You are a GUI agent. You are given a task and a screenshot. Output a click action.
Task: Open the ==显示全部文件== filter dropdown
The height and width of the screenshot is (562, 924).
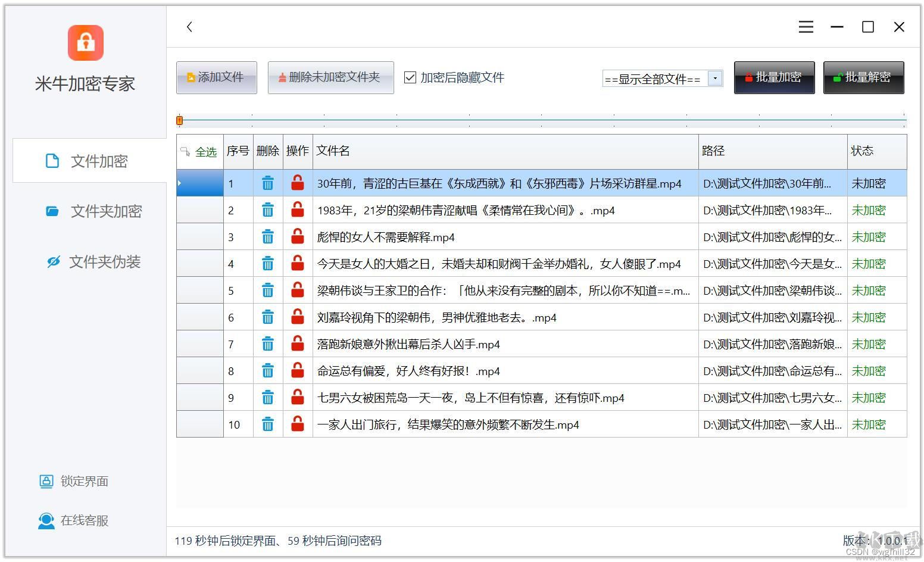[x=714, y=77]
